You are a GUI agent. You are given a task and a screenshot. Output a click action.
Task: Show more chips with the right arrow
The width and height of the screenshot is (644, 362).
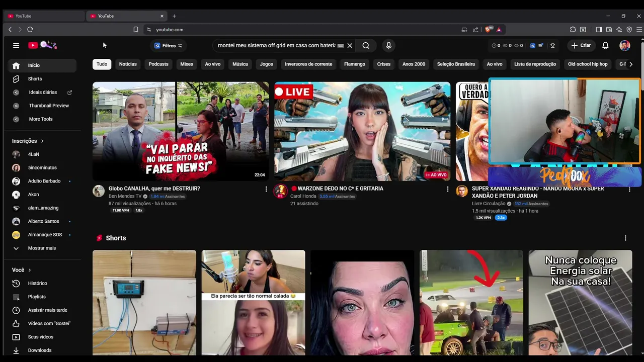pos(631,64)
